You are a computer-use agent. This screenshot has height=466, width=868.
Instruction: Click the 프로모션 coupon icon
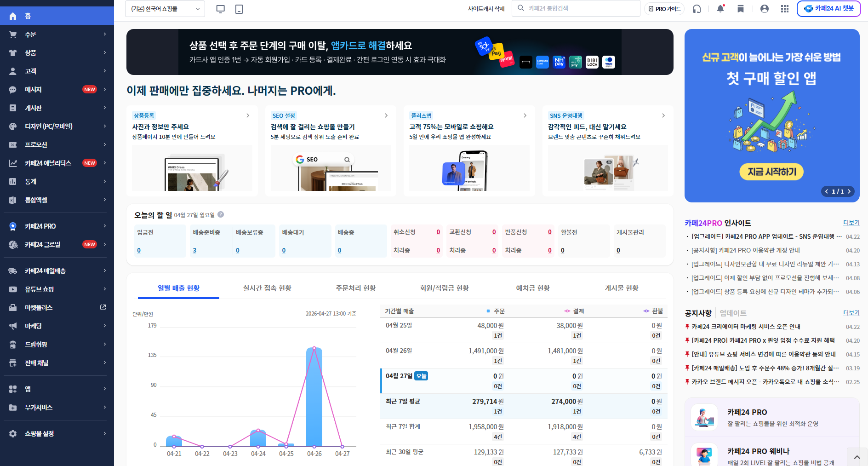click(x=13, y=145)
